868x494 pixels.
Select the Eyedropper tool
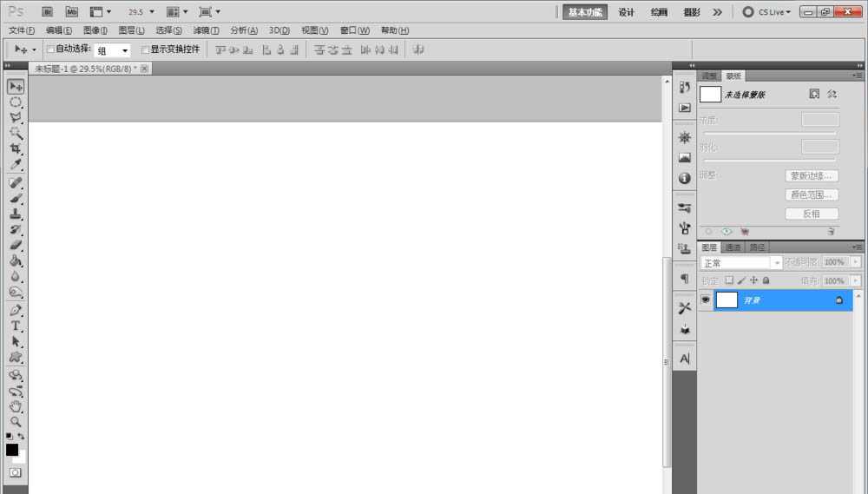point(16,165)
